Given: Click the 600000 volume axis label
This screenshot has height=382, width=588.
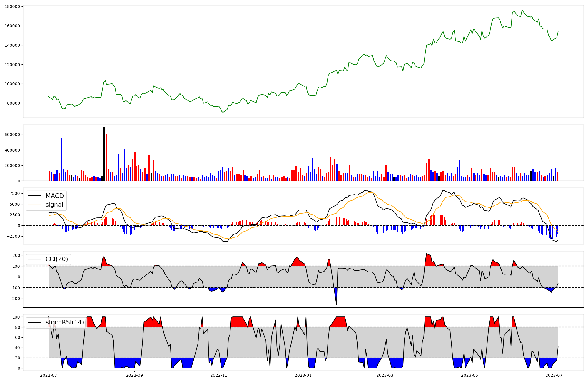Looking at the screenshot, I should tap(13, 135).
